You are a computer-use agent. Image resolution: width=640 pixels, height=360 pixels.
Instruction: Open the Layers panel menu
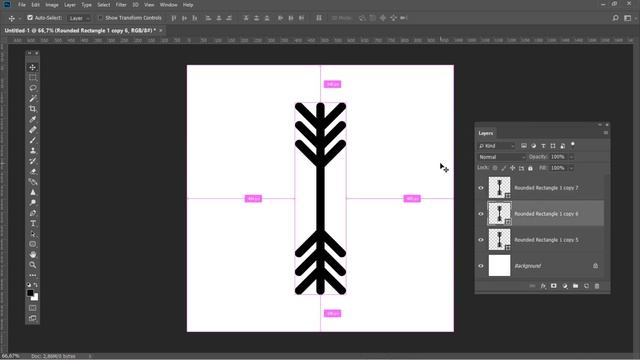point(606,133)
